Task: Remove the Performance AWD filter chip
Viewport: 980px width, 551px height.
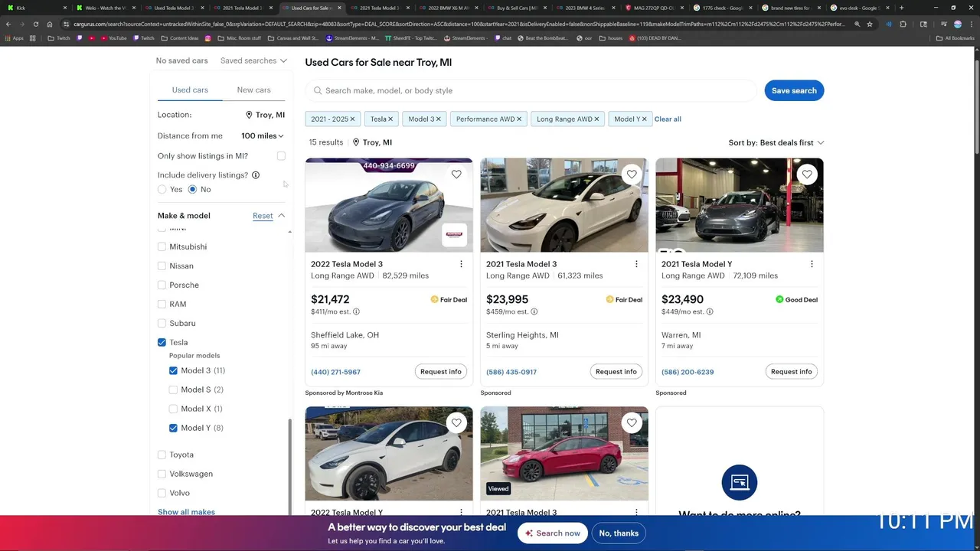Action: (x=519, y=119)
